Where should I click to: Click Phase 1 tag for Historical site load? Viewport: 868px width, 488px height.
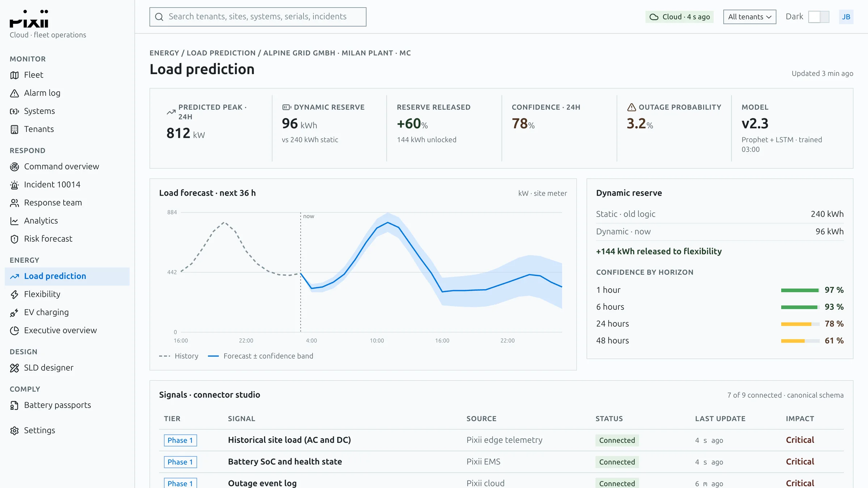180,440
